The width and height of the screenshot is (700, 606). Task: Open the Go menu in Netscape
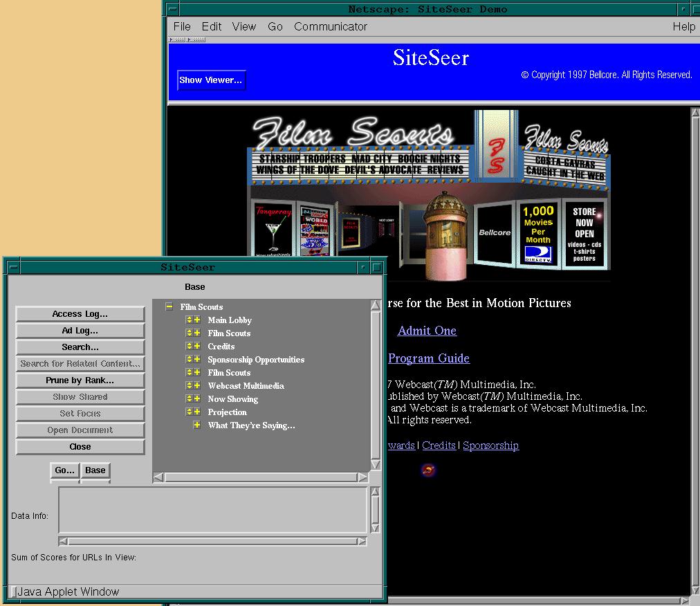coord(275,27)
